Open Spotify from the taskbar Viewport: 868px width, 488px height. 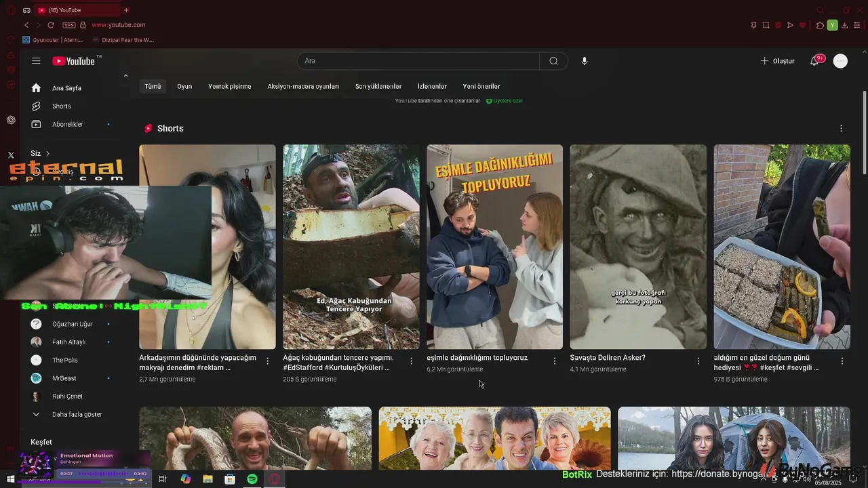(x=252, y=479)
